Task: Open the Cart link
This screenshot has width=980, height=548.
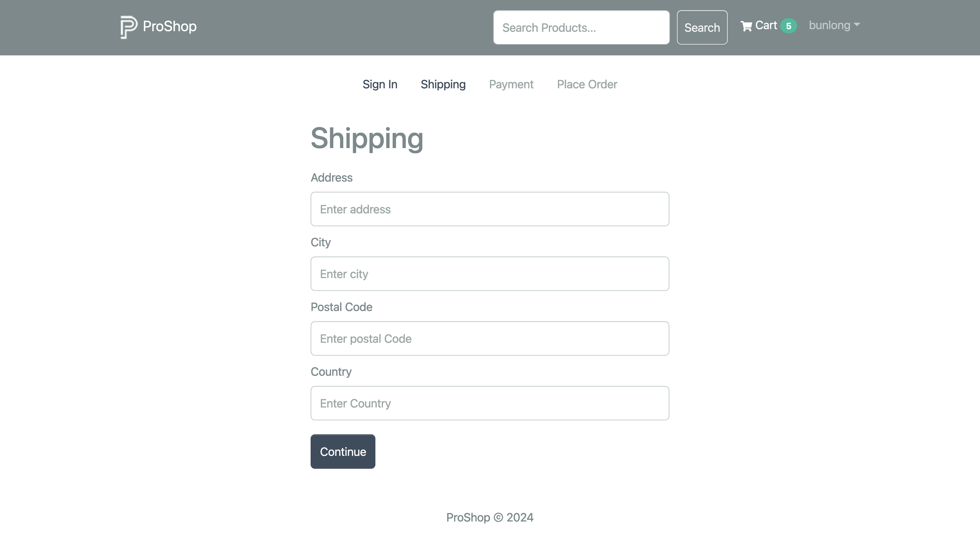Action: (x=766, y=25)
